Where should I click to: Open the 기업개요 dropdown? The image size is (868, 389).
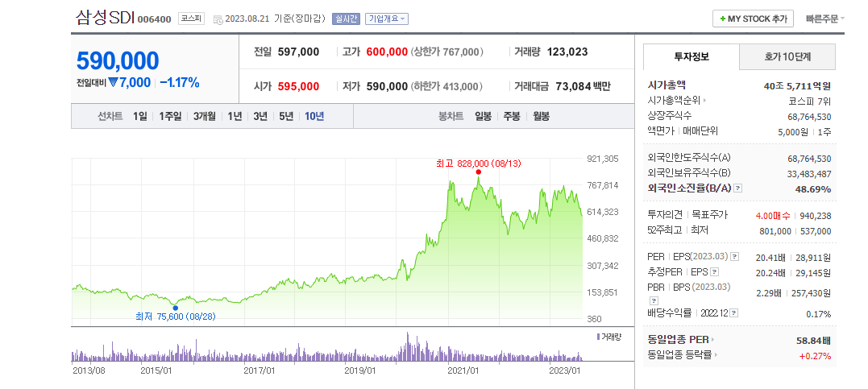(x=387, y=19)
